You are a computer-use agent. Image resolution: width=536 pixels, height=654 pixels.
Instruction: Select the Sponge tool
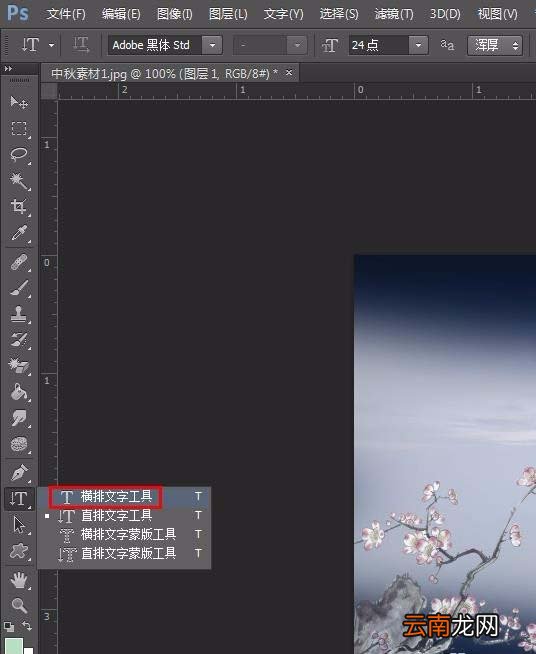coord(19,444)
